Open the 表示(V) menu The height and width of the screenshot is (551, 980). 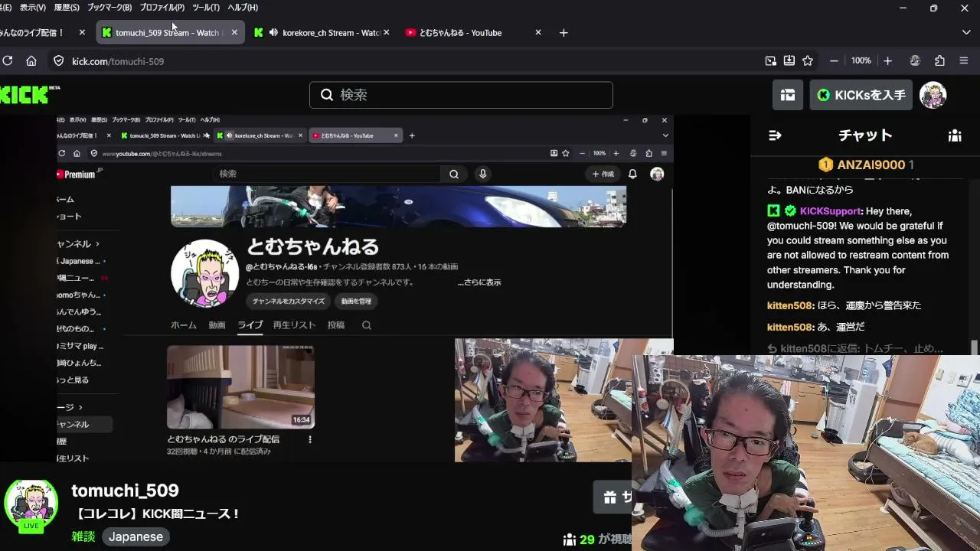[32, 7]
